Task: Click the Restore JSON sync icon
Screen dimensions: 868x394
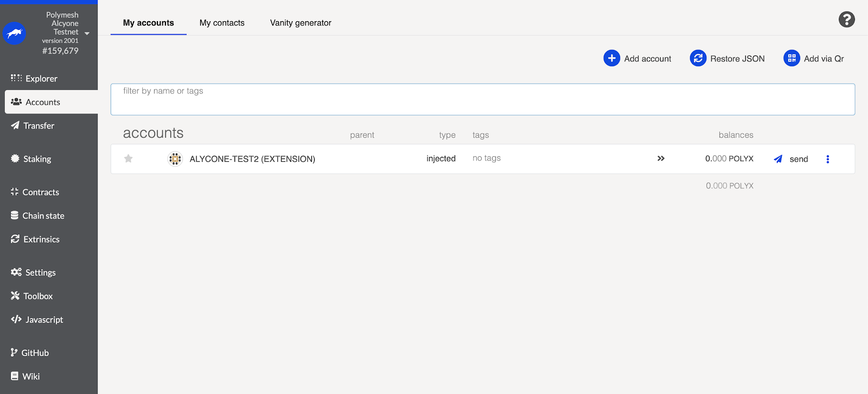Action: pyautogui.click(x=698, y=58)
